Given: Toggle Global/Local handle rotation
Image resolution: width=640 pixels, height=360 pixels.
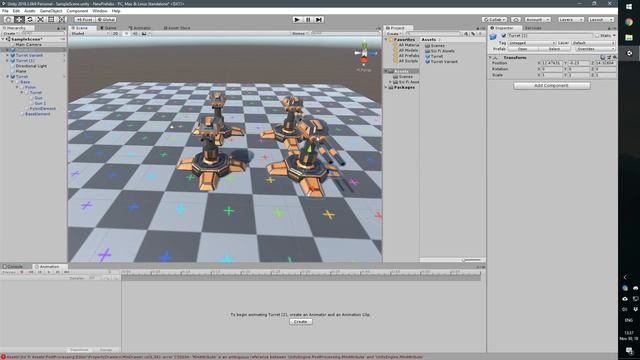Looking at the screenshot, I should tap(106, 20).
